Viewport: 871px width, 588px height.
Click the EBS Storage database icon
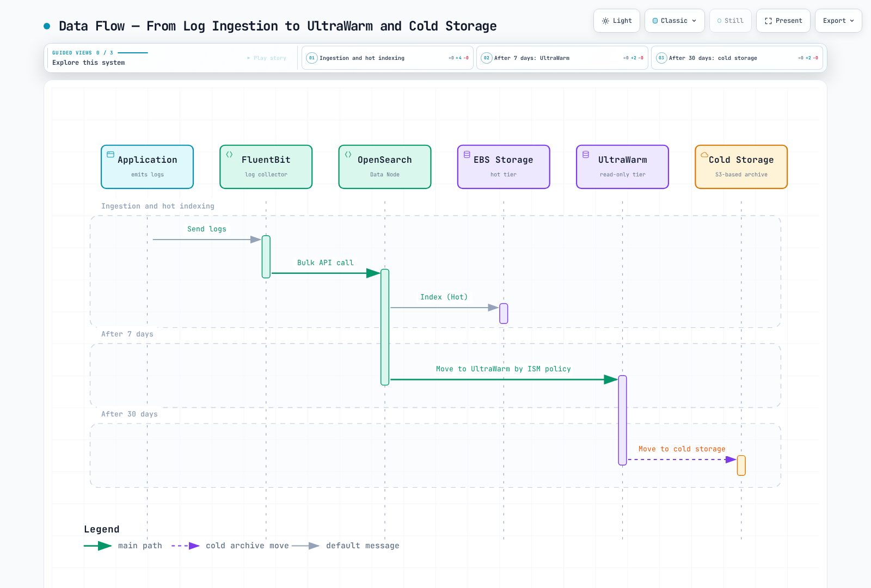pos(467,155)
